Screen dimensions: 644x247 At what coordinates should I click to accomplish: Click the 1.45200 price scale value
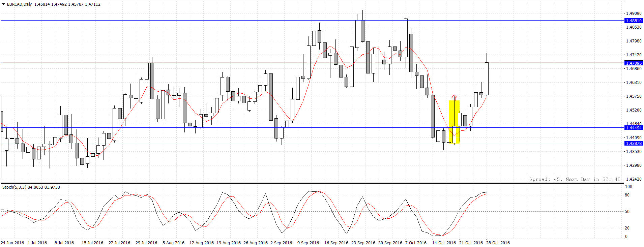(634, 110)
